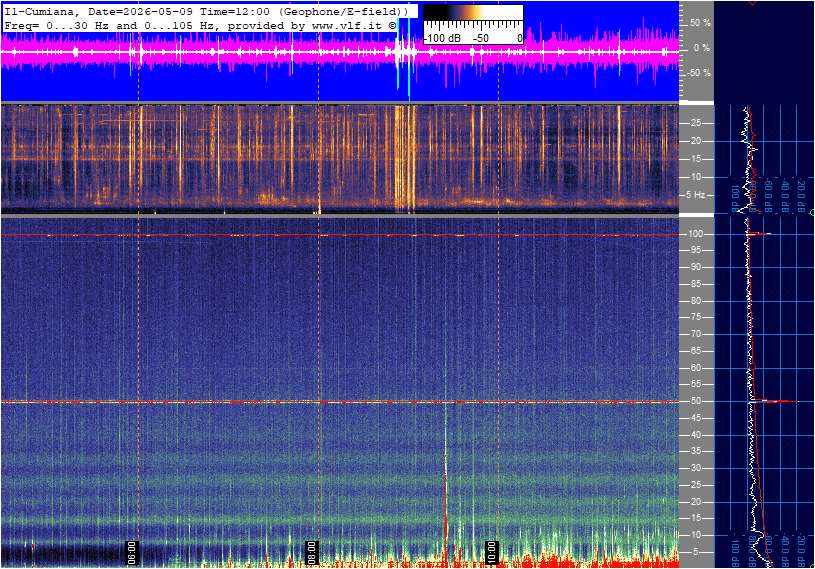Click the 40 frequency axis label

(695, 435)
